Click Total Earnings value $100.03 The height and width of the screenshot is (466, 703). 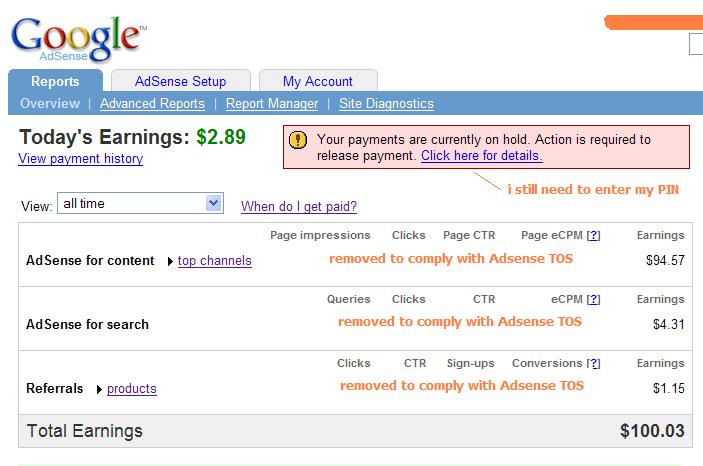(652, 431)
